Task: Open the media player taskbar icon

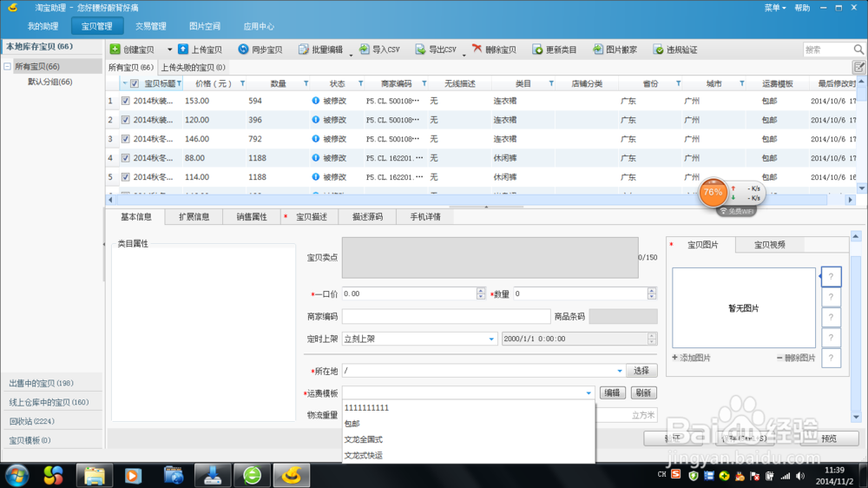Action: (133, 475)
